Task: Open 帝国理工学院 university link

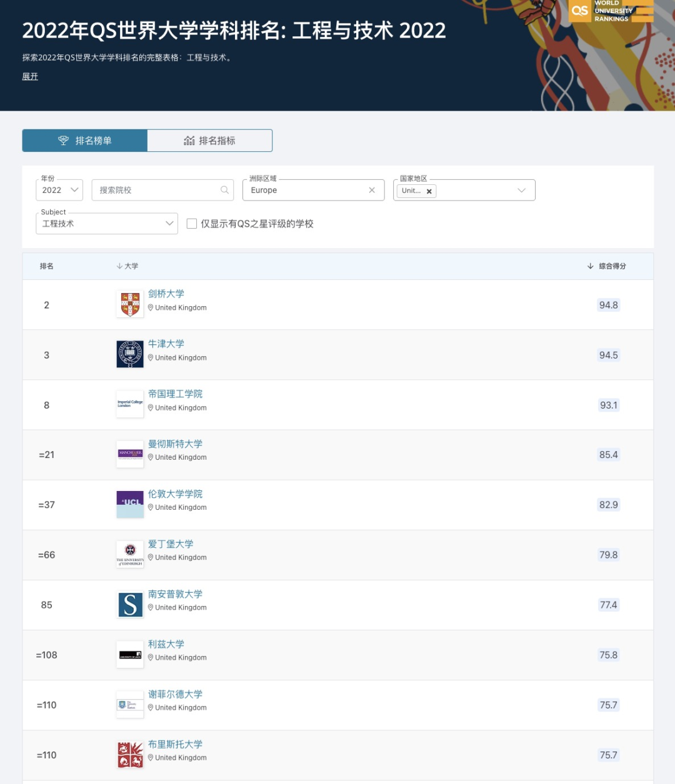Action: 175,394
